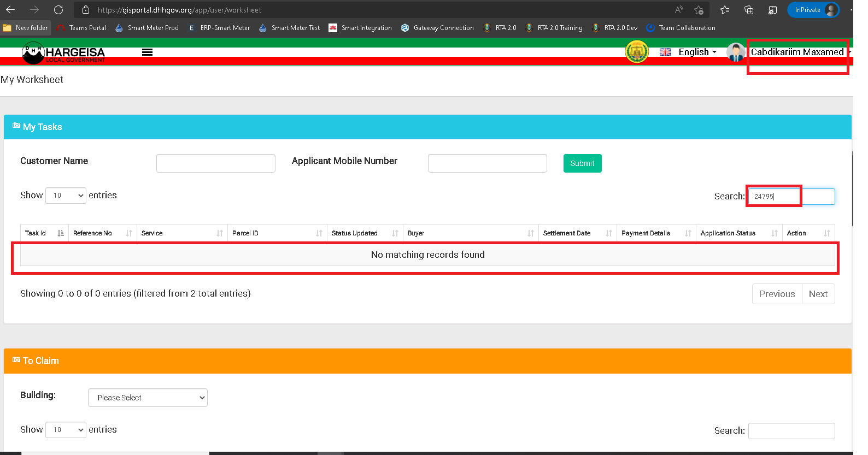The height and width of the screenshot is (455, 868).
Task: Open Read aloud icon in address bar
Action: [679, 10]
